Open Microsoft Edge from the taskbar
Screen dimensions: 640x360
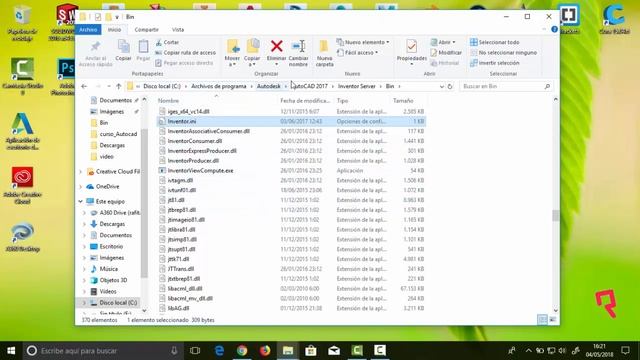point(219,351)
